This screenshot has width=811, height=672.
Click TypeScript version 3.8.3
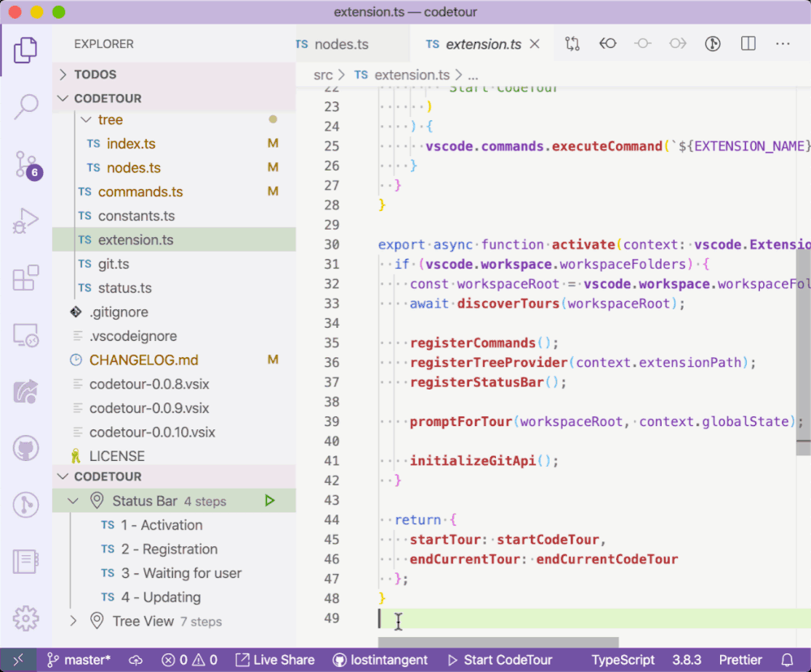coord(686,660)
